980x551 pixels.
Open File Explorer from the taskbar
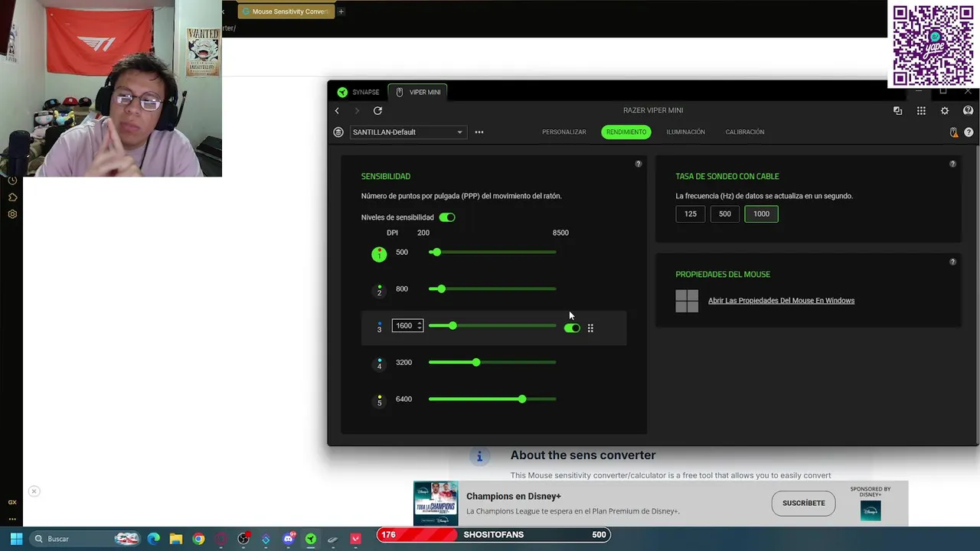[176, 539]
